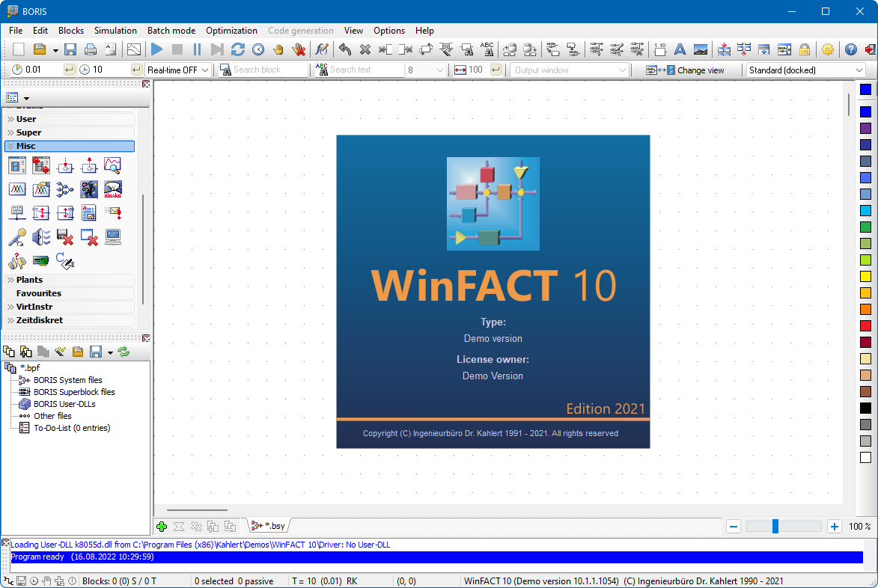Expand the Plants block category
The image size is (878, 588).
pos(70,280)
